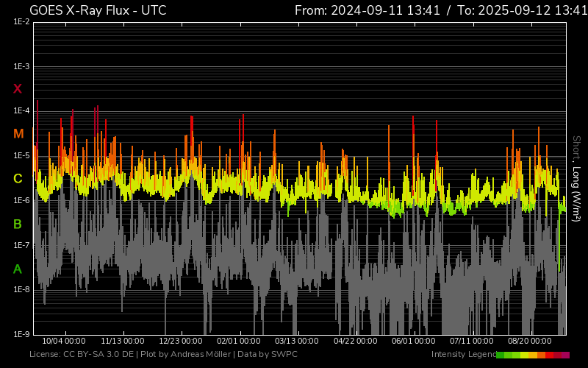
Task: Click the 12/23 00:00 time axis label
Action: tap(181, 342)
